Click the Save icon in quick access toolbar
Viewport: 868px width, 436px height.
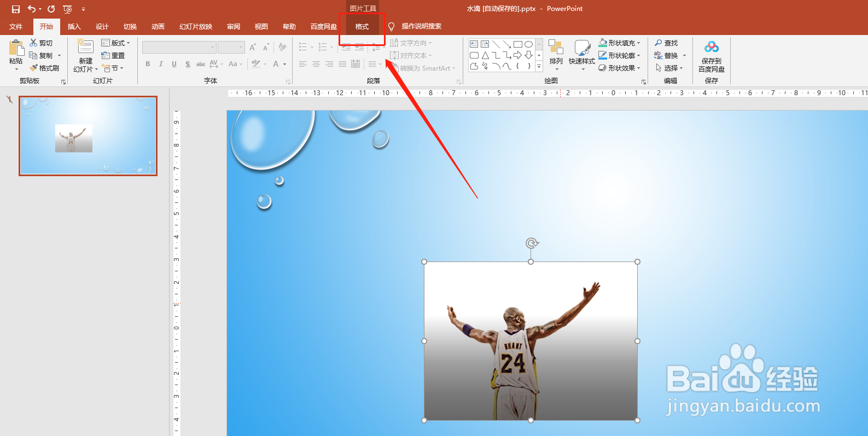click(16, 9)
